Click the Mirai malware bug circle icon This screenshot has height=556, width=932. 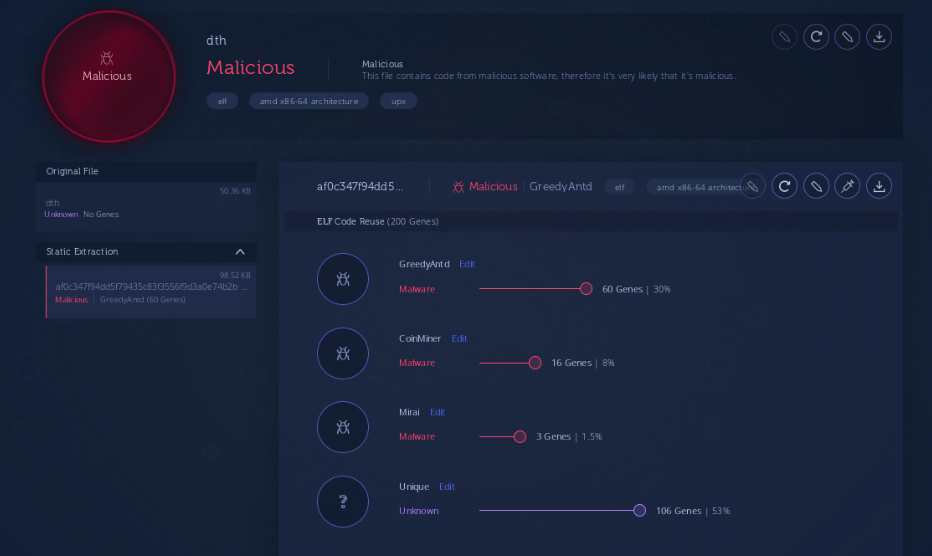pyautogui.click(x=342, y=427)
